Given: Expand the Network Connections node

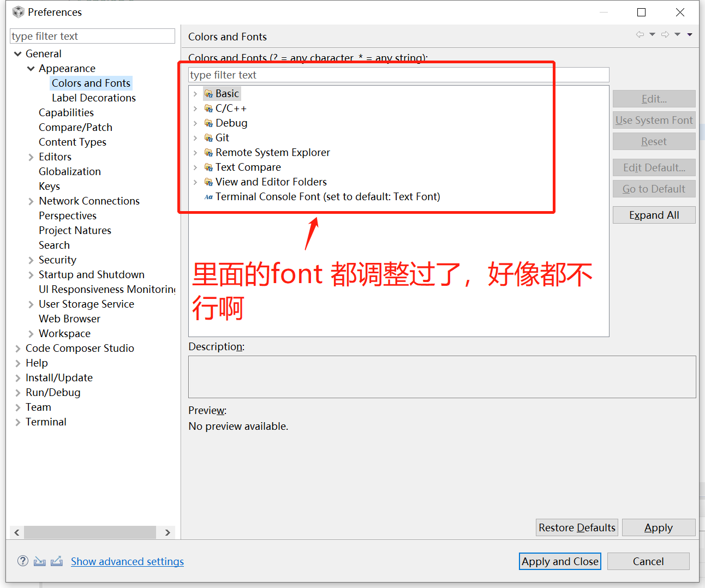Looking at the screenshot, I should 31,201.
